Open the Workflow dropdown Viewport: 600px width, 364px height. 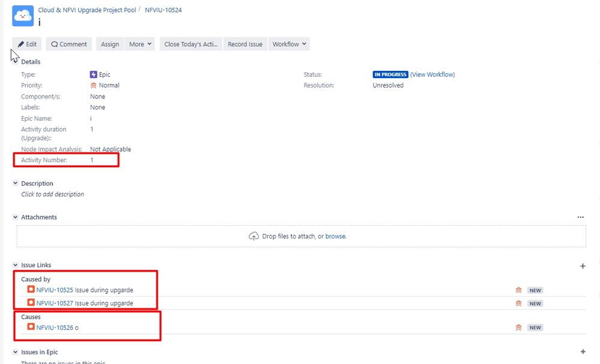click(x=289, y=44)
